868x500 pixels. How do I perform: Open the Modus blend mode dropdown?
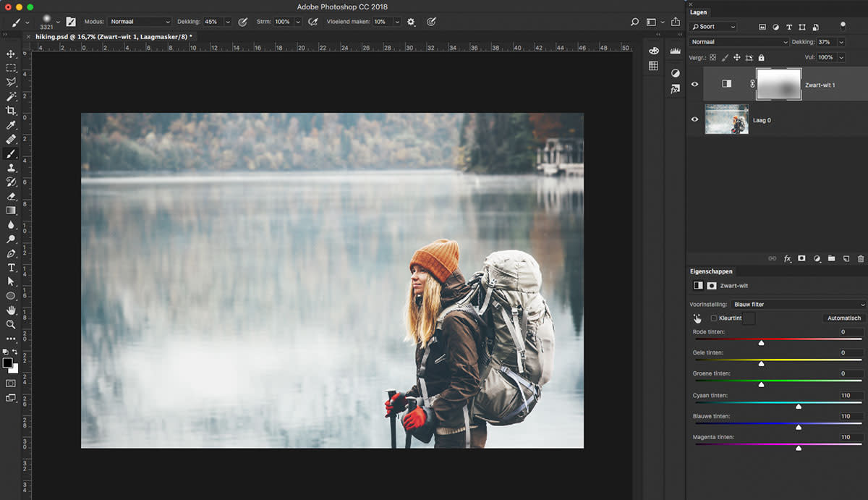coord(140,22)
